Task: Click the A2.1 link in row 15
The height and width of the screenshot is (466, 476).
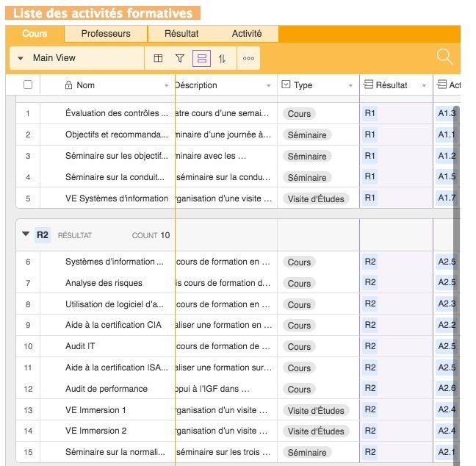Action: (x=447, y=452)
